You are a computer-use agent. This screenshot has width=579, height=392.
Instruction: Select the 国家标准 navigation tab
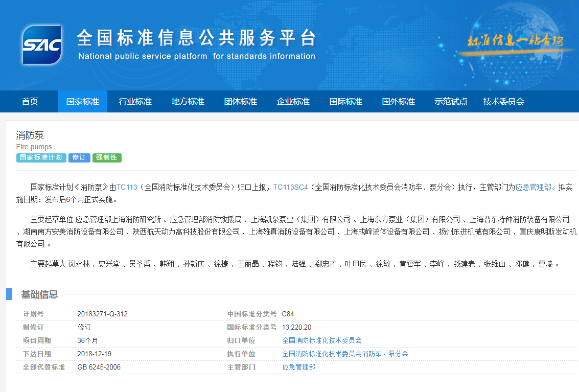point(83,101)
